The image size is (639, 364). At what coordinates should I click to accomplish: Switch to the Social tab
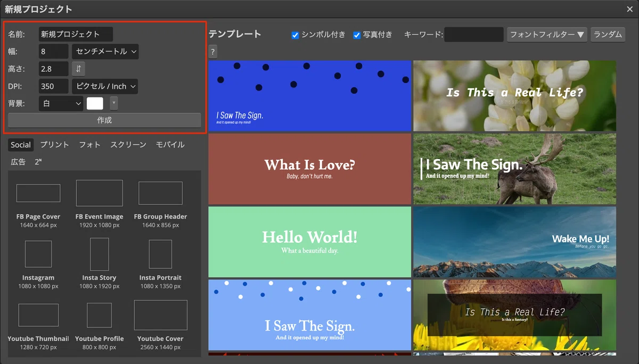click(21, 145)
